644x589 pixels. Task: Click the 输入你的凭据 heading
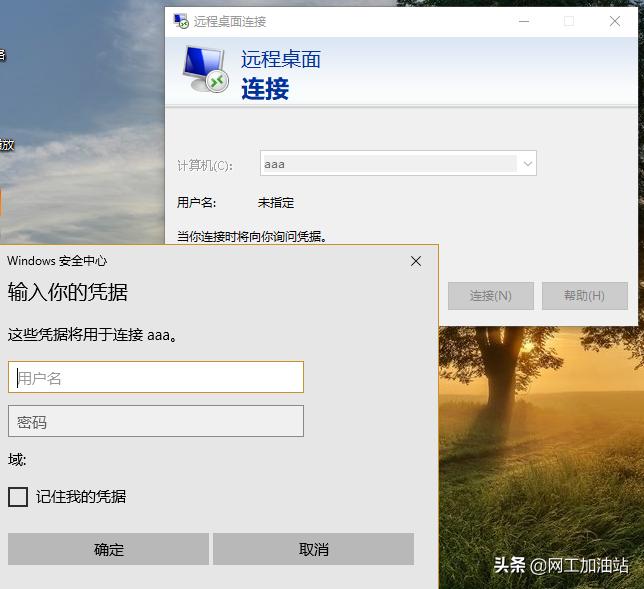pyautogui.click(x=68, y=292)
